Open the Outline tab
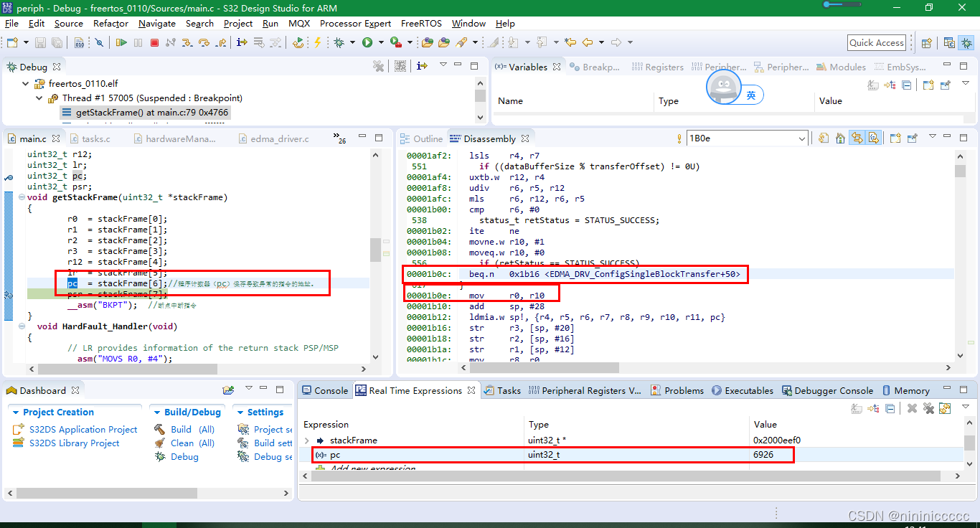Screen dimensions: 980x528 421,138
